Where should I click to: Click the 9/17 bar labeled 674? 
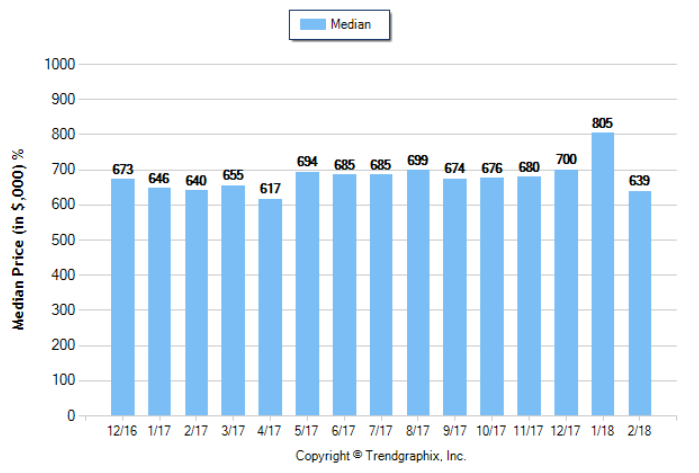(x=455, y=297)
